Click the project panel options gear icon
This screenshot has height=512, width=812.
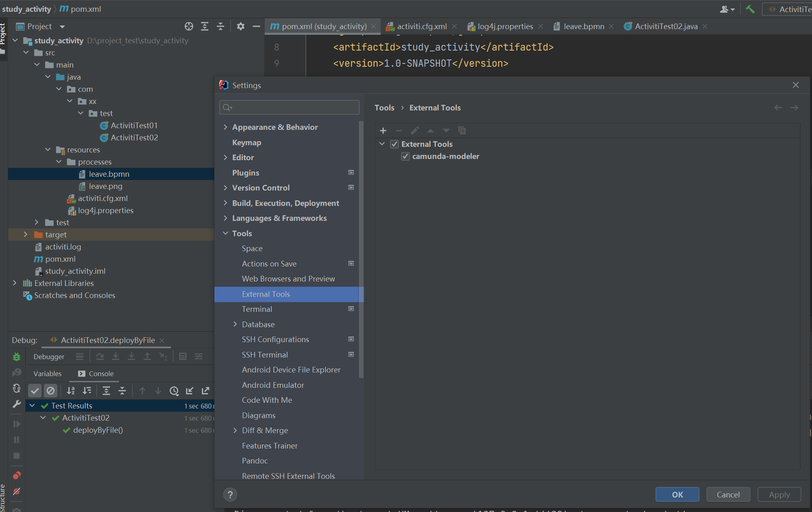click(240, 26)
